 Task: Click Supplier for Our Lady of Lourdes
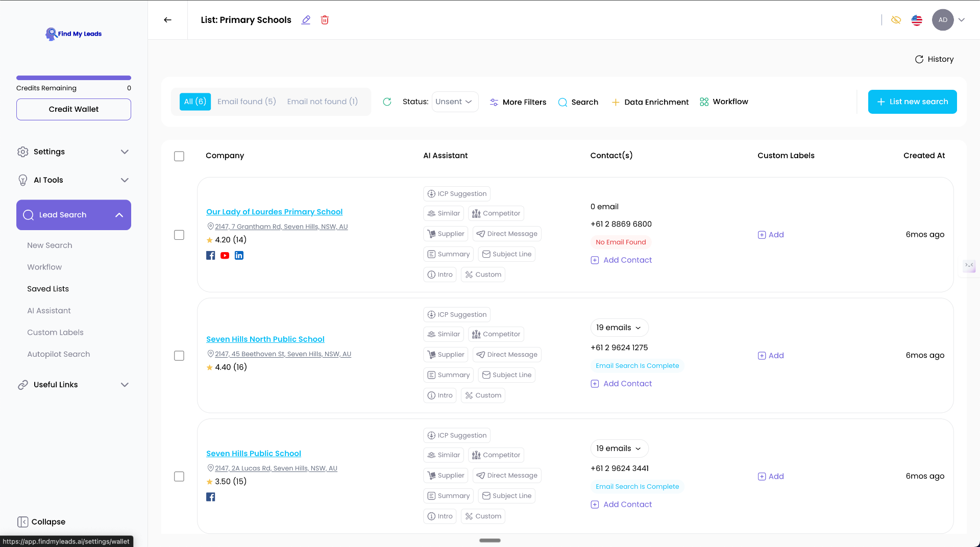(446, 234)
